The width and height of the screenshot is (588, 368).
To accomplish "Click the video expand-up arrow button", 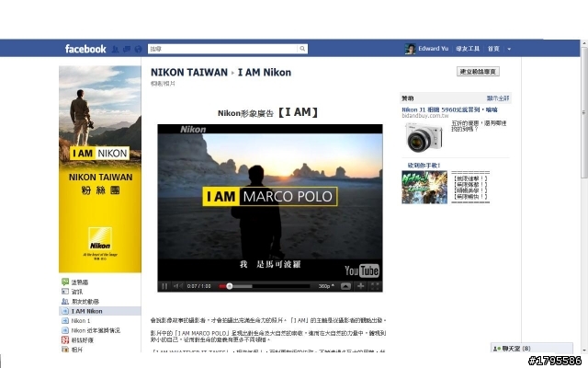I will tap(345, 286).
